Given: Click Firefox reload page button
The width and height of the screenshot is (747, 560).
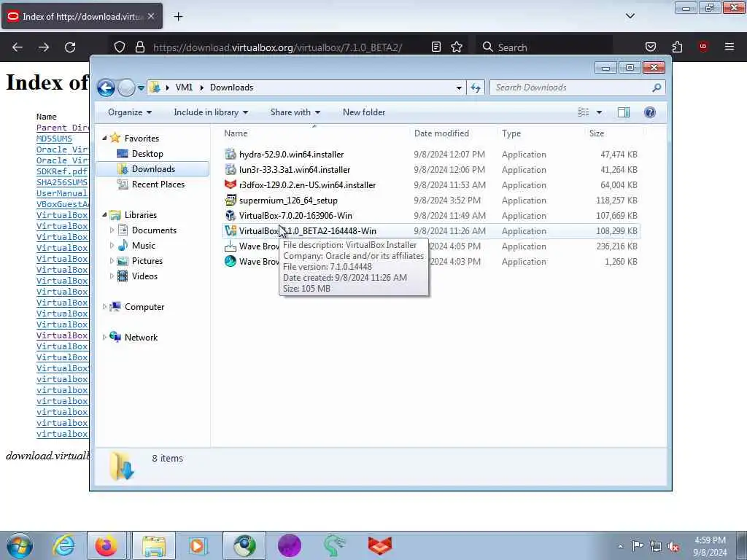Looking at the screenshot, I should (x=70, y=47).
